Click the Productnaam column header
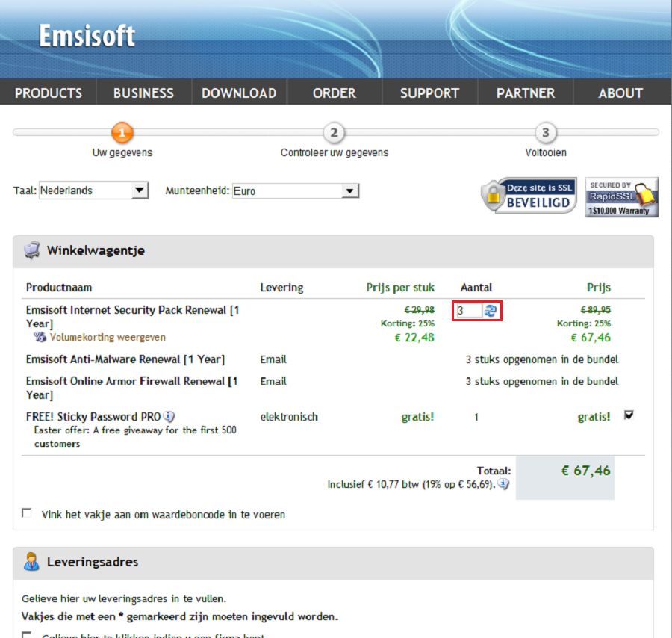Screen dimensions: 672x638 [59, 288]
